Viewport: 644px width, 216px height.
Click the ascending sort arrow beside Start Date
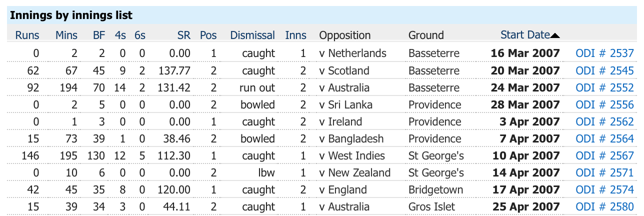[x=555, y=35]
